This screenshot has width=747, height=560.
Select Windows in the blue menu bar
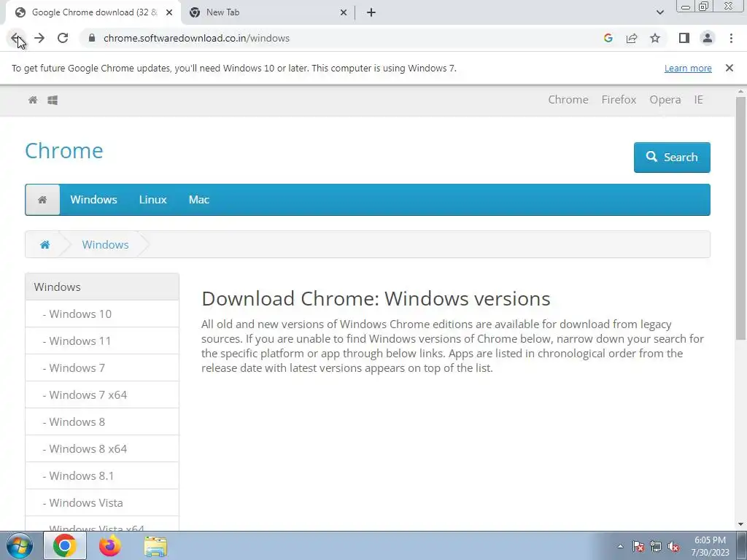(93, 200)
